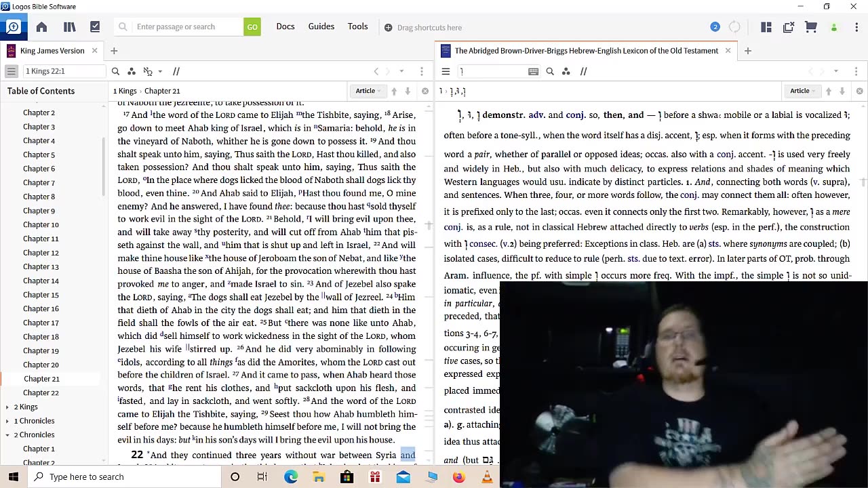
Task: Collapse the 2 Chronicles tree node
Action: coord(7,435)
